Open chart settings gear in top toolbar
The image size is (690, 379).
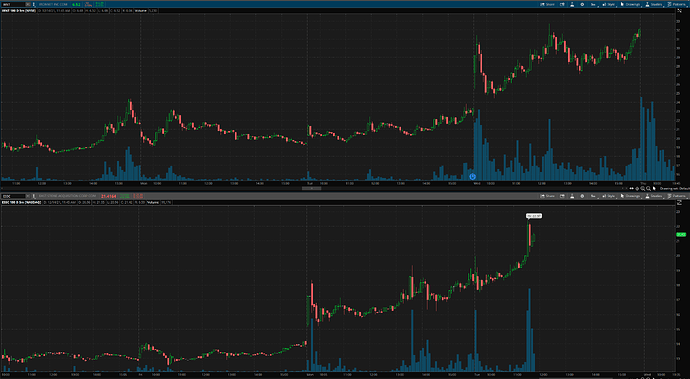click(x=582, y=4)
